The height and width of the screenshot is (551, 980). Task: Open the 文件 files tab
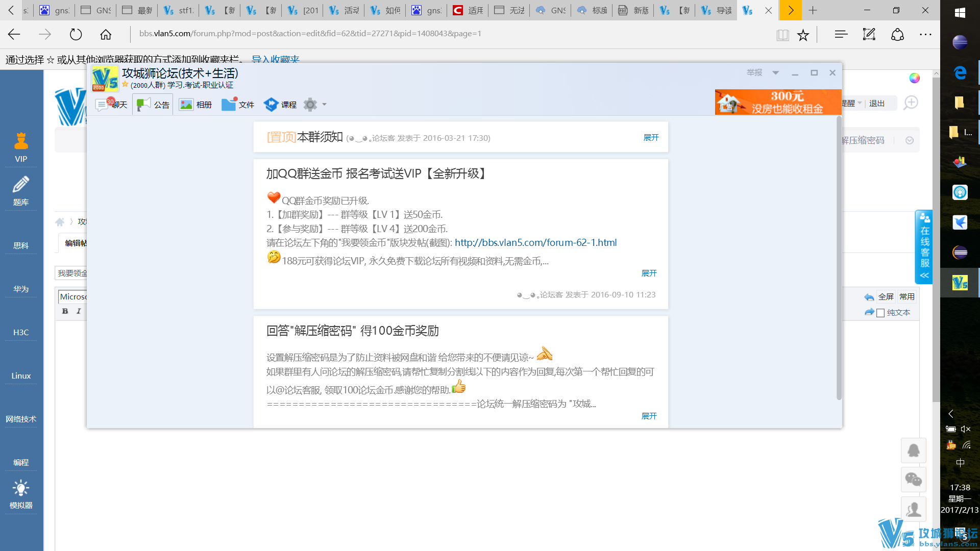click(x=238, y=105)
